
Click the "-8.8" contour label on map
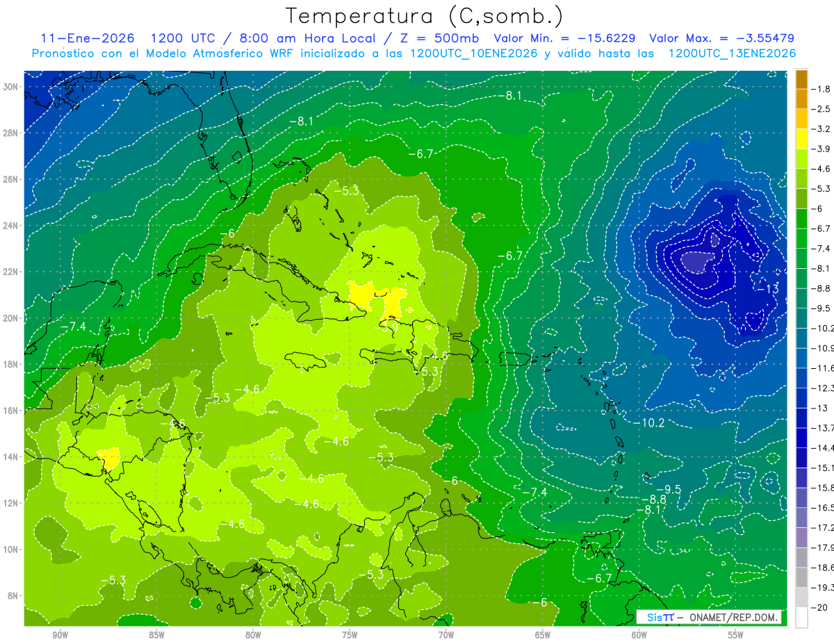pyautogui.click(x=653, y=499)
